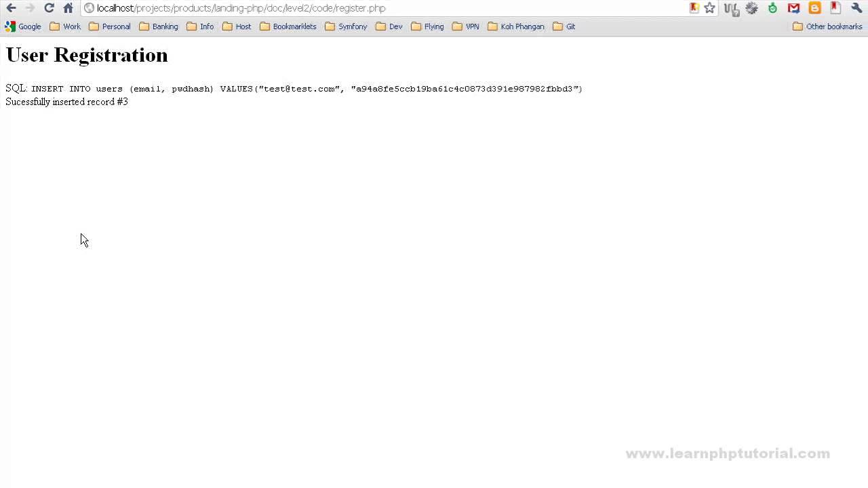The width and height of the screenshot is (868, 488).
Task: Open the green stopwatch extension
Action: click(x=772, y=8)
